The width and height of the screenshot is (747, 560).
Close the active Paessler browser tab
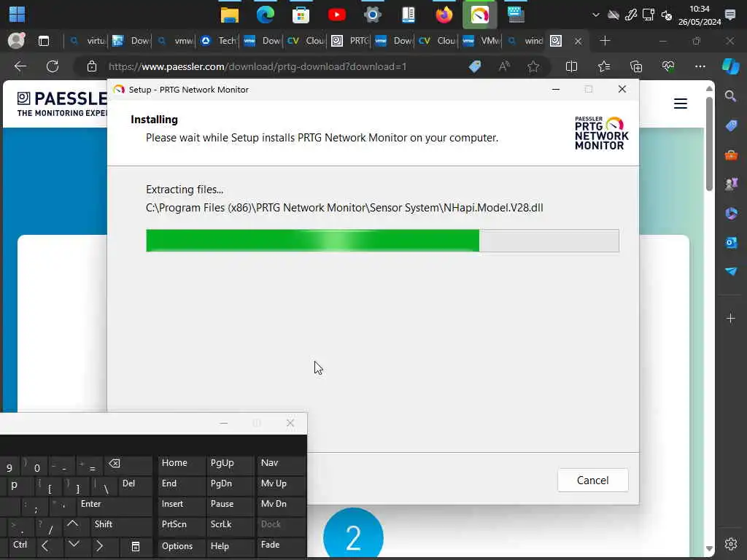578,42
